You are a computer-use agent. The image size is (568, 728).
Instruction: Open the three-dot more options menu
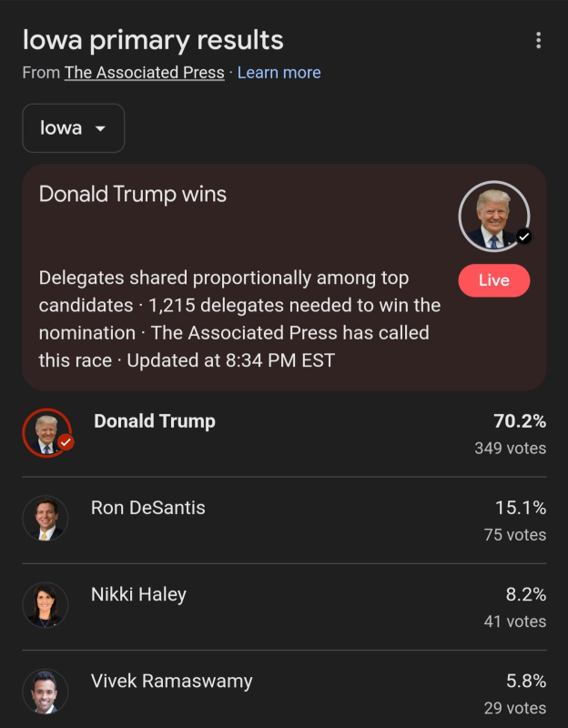point(539,41)
